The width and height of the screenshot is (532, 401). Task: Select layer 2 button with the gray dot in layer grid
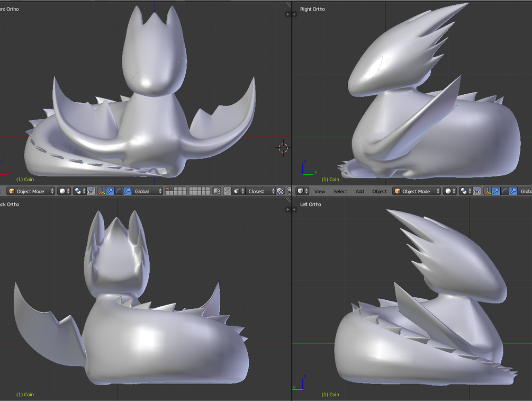[172, 189]
